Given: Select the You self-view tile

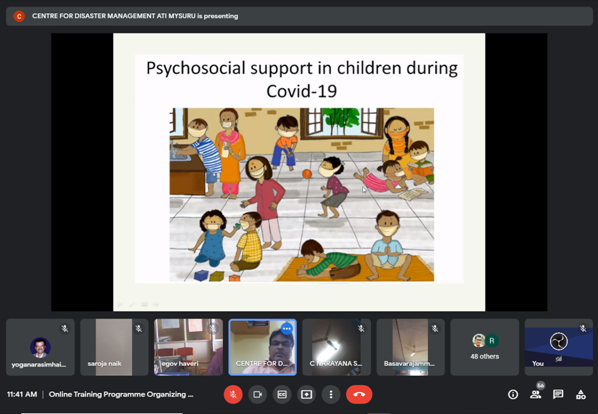Looking at the screenshot, I should (x=559, y=347).
